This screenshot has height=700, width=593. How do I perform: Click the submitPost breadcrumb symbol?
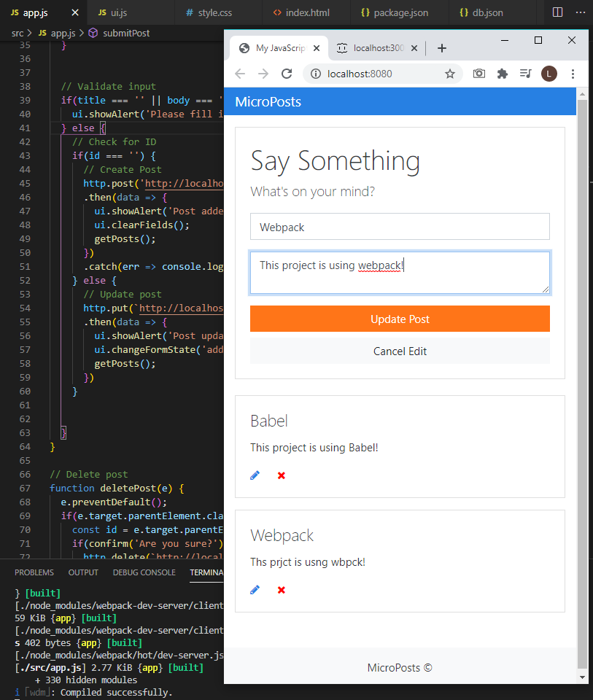pos(119,33)
